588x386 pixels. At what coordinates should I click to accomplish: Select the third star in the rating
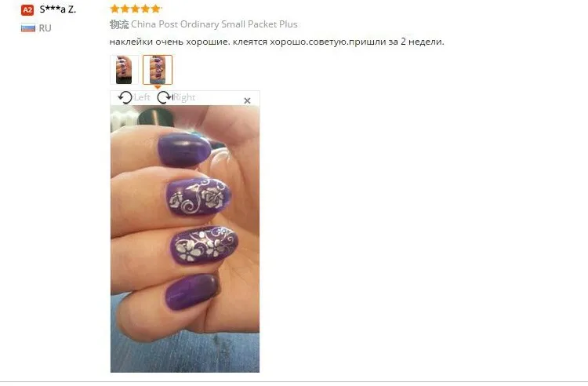[136, 9]
